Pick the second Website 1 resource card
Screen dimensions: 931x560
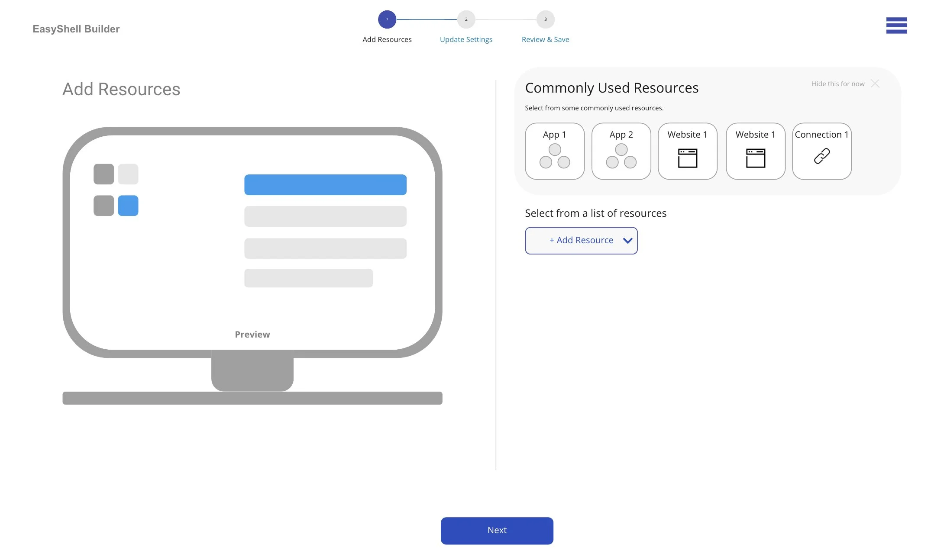tap(755, 151)
